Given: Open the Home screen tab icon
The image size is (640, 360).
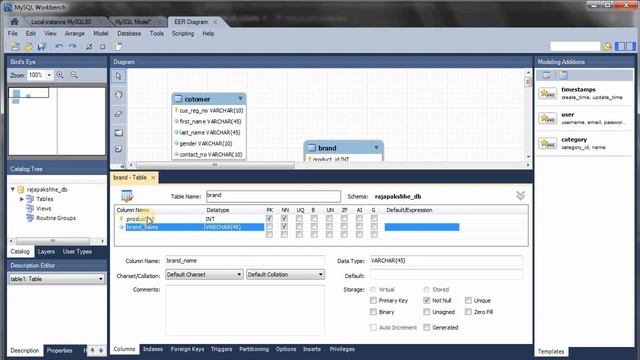Looking at the screenshot, I should [x=14, y=22].
